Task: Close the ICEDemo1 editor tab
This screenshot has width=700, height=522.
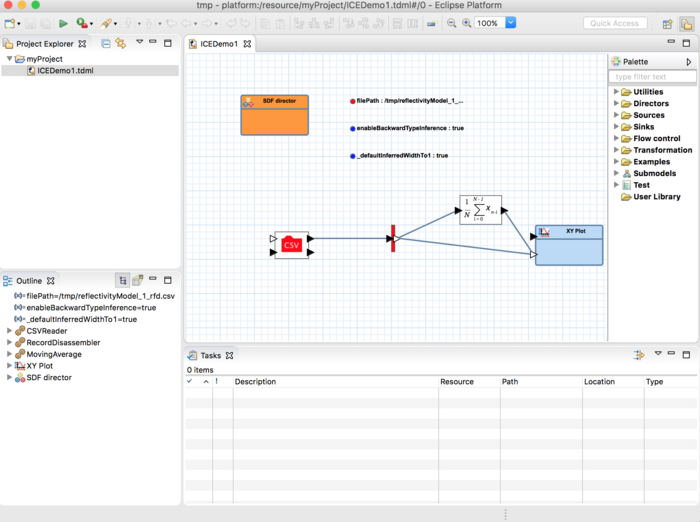Action: coord(247,44)
